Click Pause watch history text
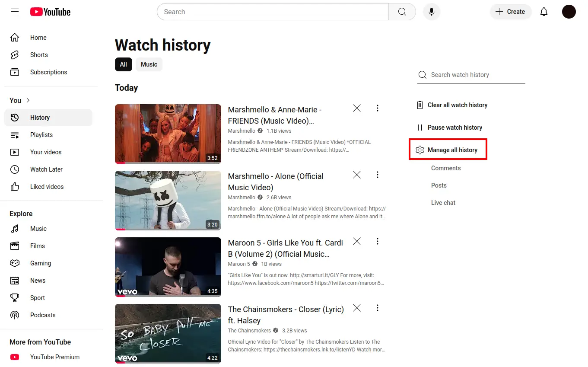This screenshot has height=367, width=588. coord(455,128)
